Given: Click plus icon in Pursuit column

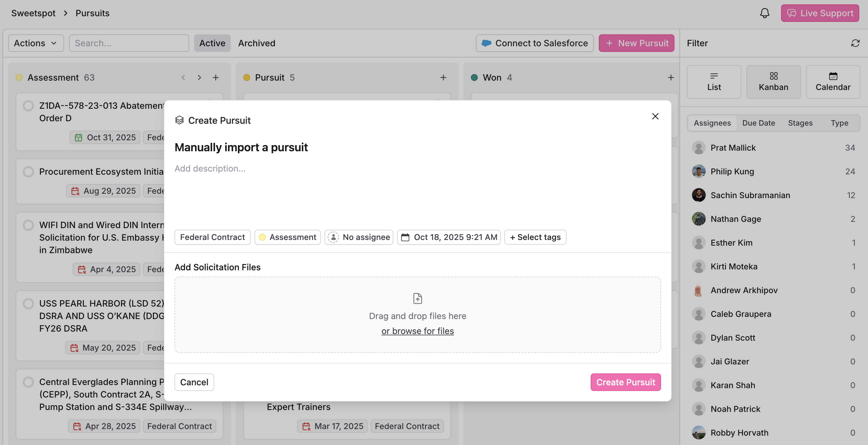Looking at the screenshot, I should point(443,77).
